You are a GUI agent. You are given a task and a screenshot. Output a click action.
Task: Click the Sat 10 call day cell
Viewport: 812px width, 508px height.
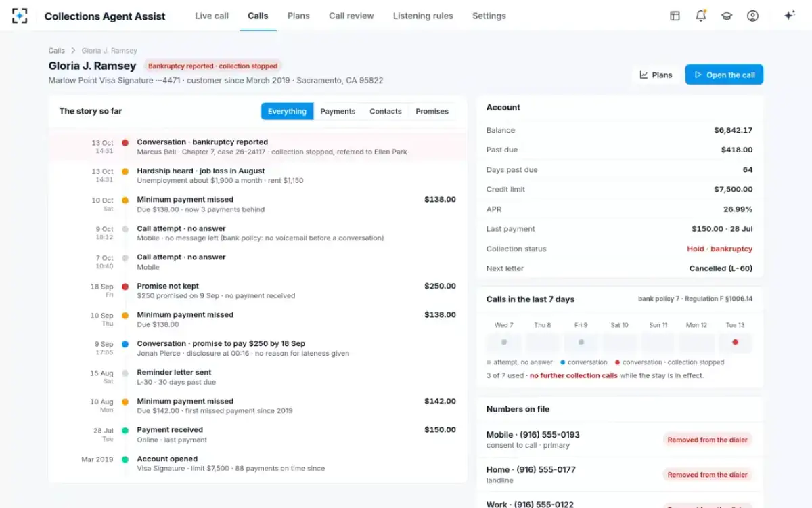pyautogui.click(x=620, y=342)
